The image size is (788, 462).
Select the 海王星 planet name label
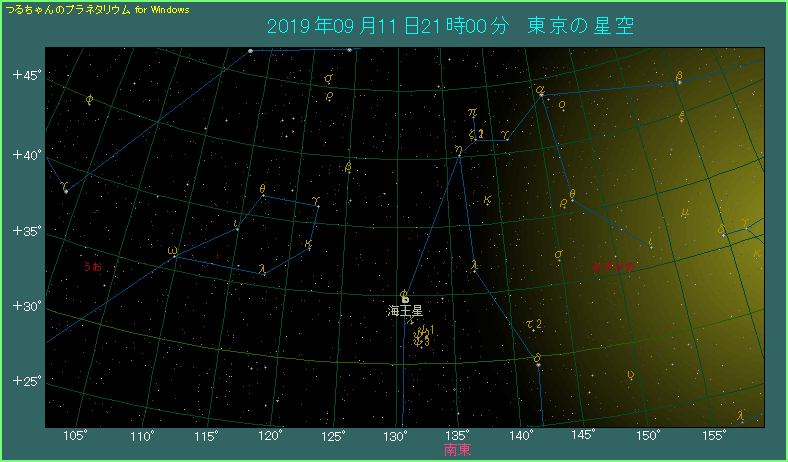406,312
